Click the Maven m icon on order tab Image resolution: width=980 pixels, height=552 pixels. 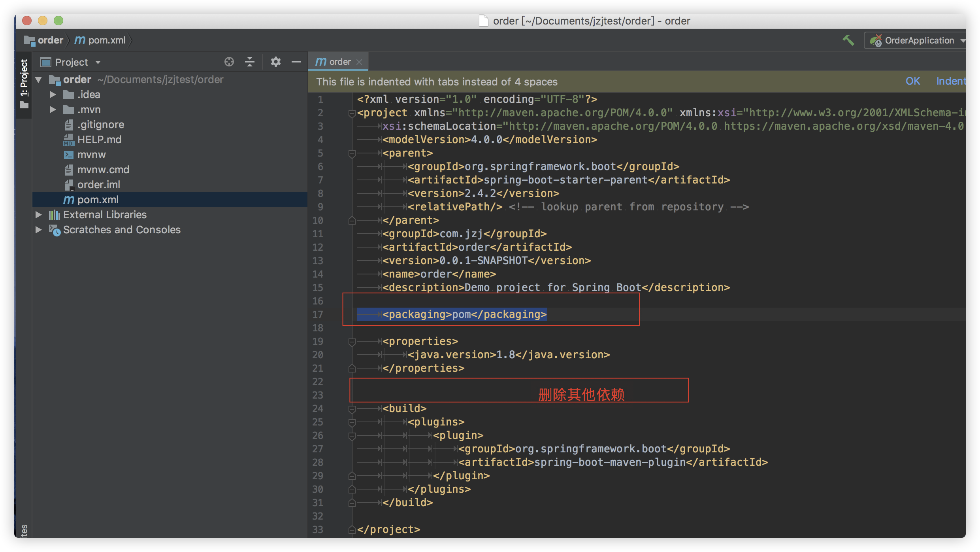(x=320, y=62)
